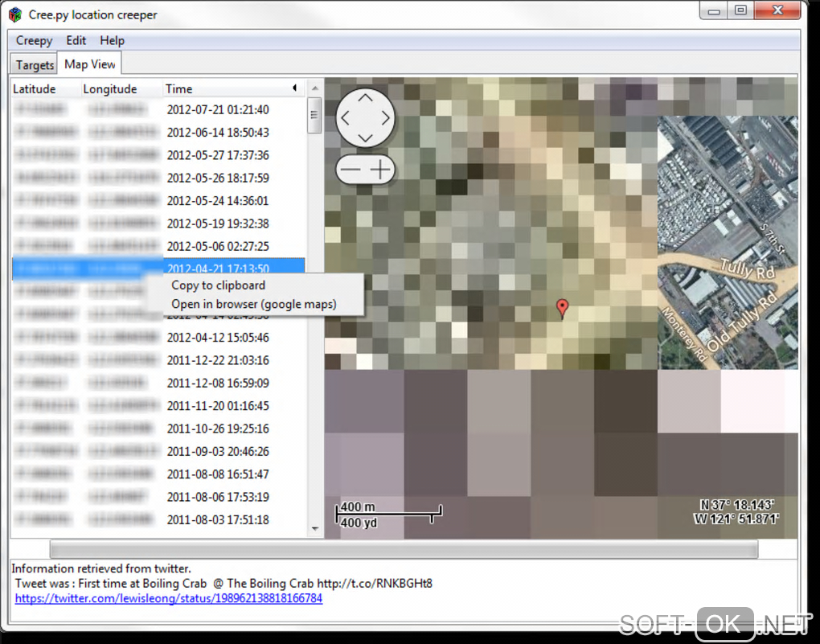Select row 2012-05-24 14:36:01
The height and width of the screenshot is (644, 820).
coord(158,200)
